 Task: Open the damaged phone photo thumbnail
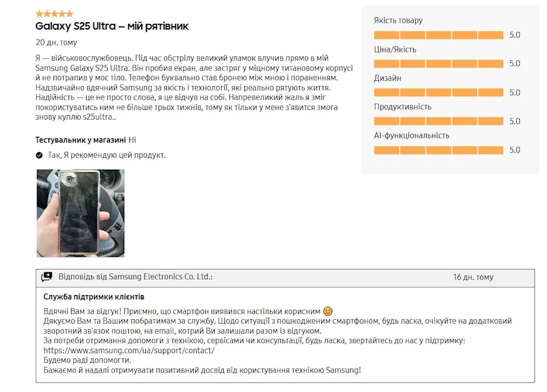click(x=80, y=213)
